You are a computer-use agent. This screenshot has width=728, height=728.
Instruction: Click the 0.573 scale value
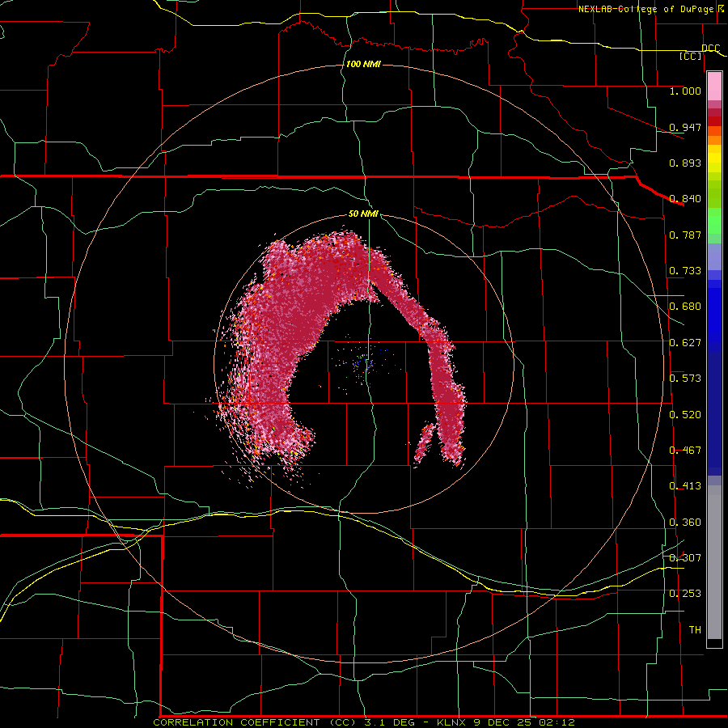click(x=685, y=379)
